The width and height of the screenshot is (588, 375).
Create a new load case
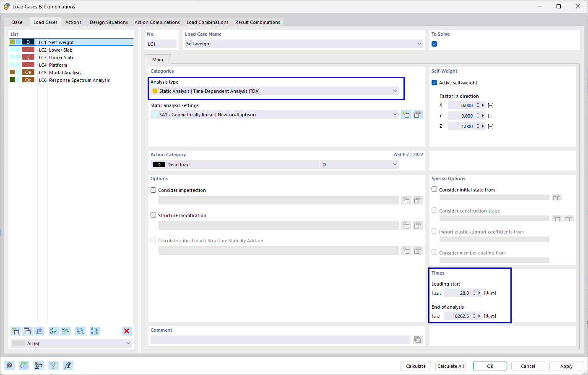coord(16,331)
